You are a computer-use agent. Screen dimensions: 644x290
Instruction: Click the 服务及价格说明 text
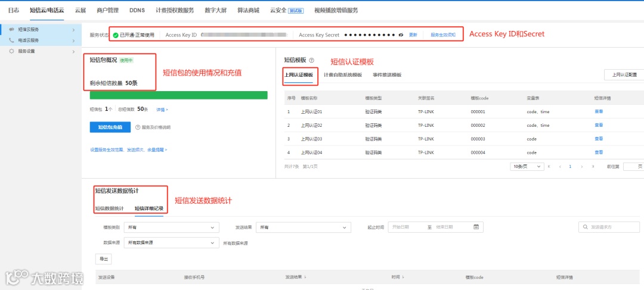tap(156, 127)
